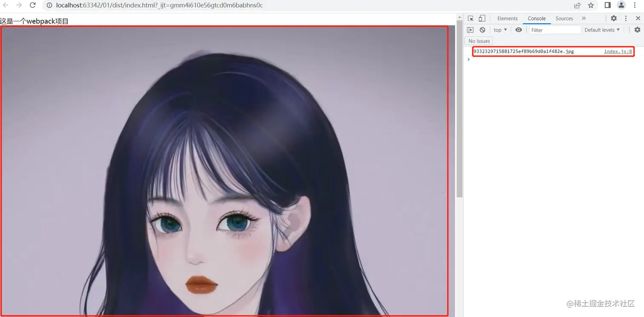Reload the current page
Image resolution: width=644 pixels, height=317 pixels.
click(33, 6)
